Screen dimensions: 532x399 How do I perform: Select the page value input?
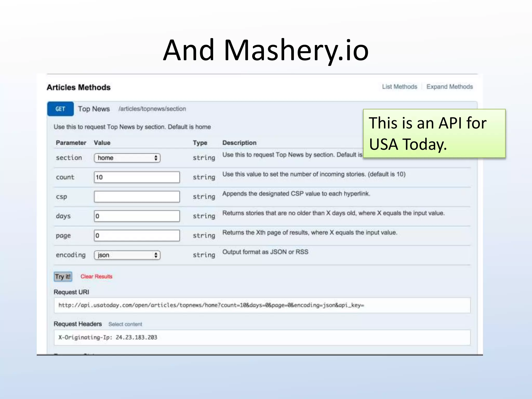coord(137,236)
